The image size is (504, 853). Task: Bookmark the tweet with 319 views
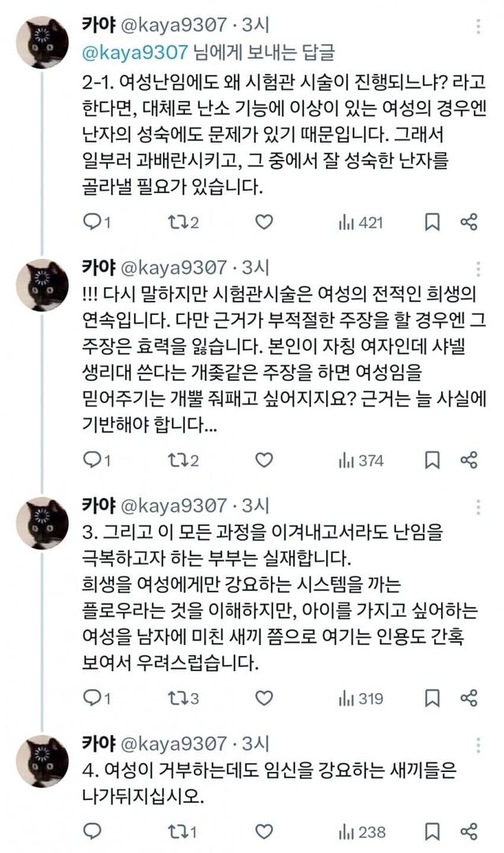(432, 698)
